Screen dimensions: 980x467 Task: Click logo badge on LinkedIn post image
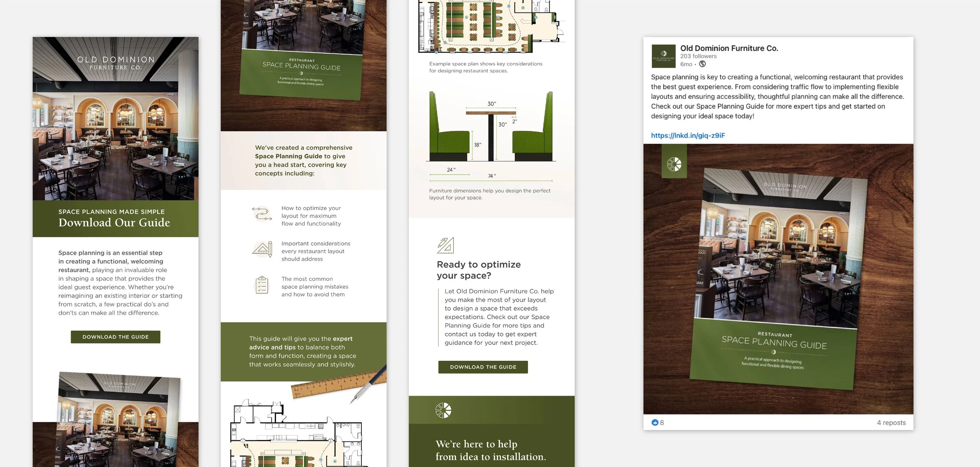click(x=674, y=164)
